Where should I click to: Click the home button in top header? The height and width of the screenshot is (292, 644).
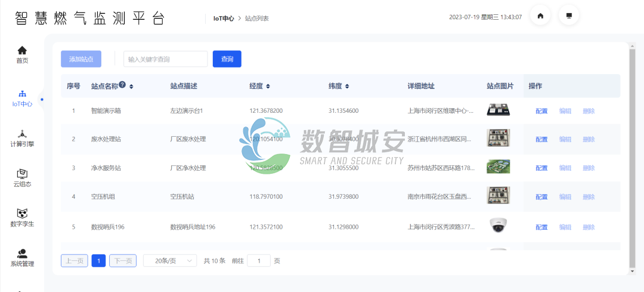pos(540,16)
